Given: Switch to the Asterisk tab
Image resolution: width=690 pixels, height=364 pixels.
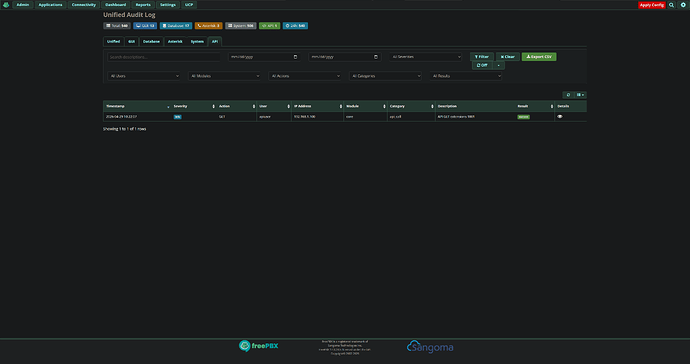Looking at the screenshot, I should [175, 42].
